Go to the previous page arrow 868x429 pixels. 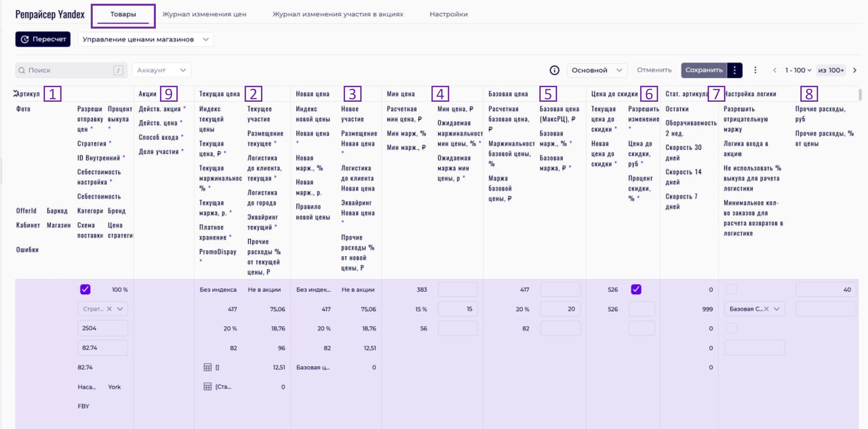pos(775,70)
